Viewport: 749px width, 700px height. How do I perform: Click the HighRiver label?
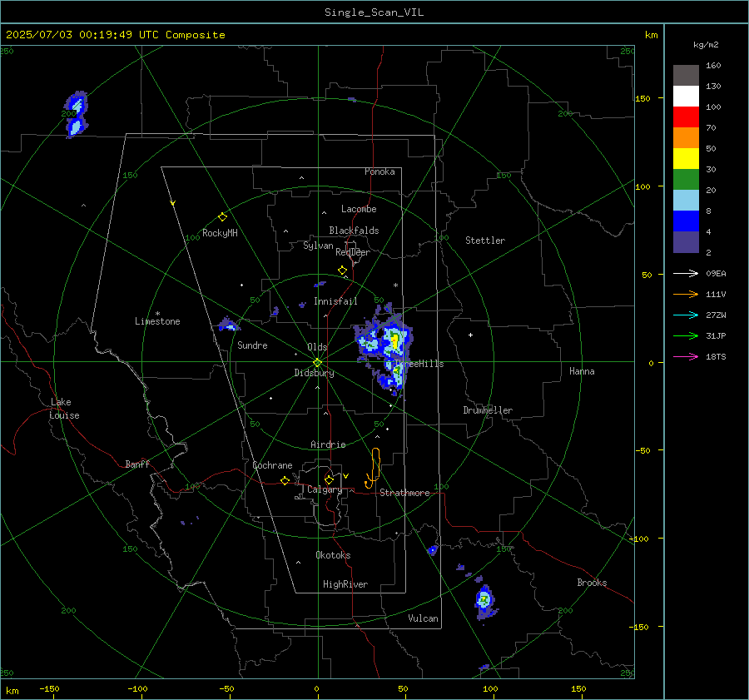tap(345, 584)
